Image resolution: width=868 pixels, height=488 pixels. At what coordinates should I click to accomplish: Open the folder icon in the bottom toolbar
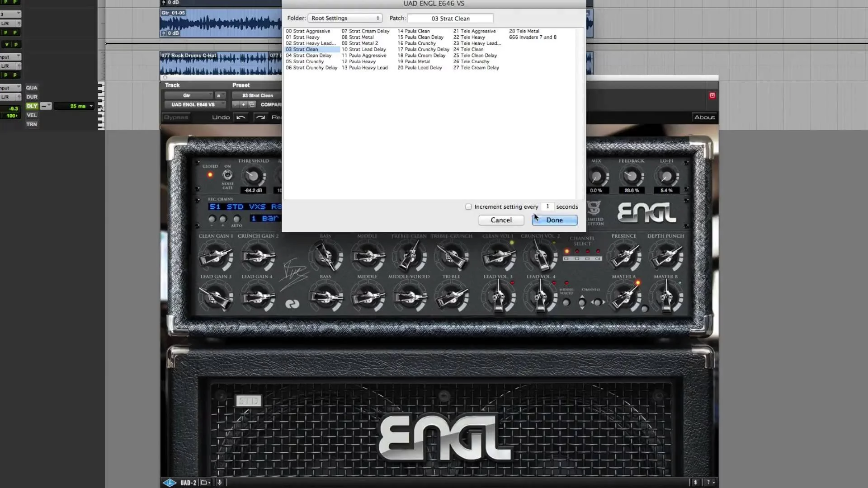[x=204, y=482]
